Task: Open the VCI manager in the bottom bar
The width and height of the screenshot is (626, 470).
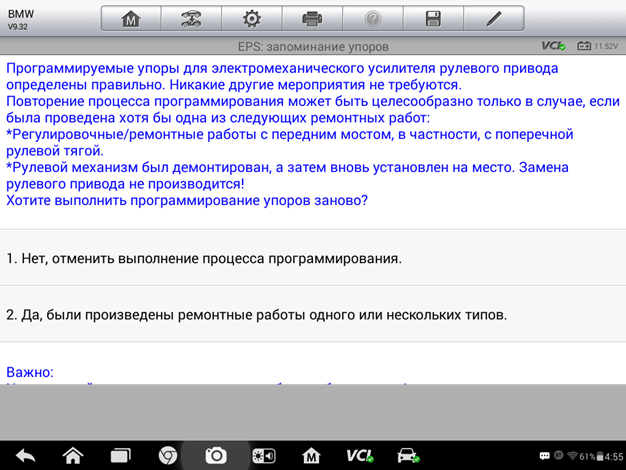Action: tap(359, 455)
